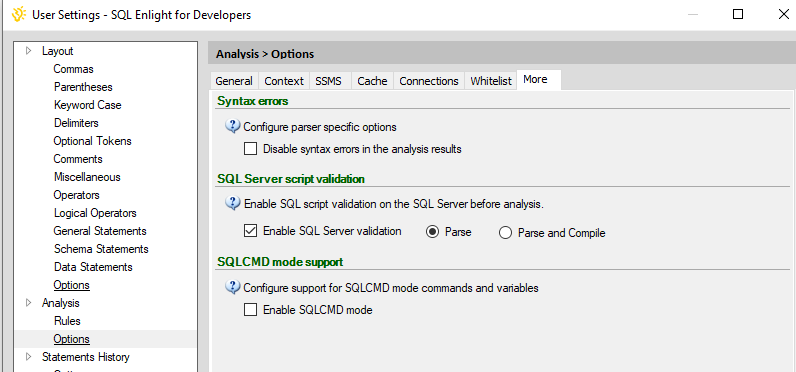The height and width of the screenshot is (372, 796).
Task: Select Schema Statements tree item
Action: [101, 249]
